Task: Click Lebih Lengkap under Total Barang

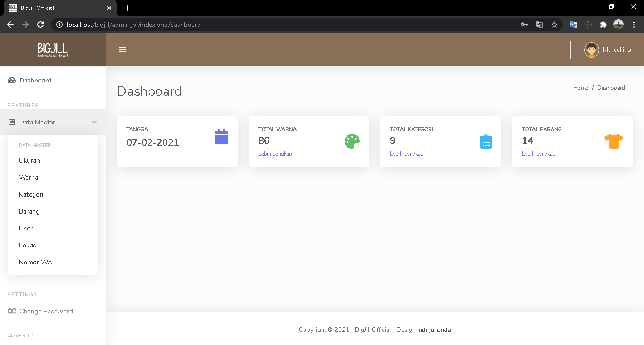Action: point(538,154)
